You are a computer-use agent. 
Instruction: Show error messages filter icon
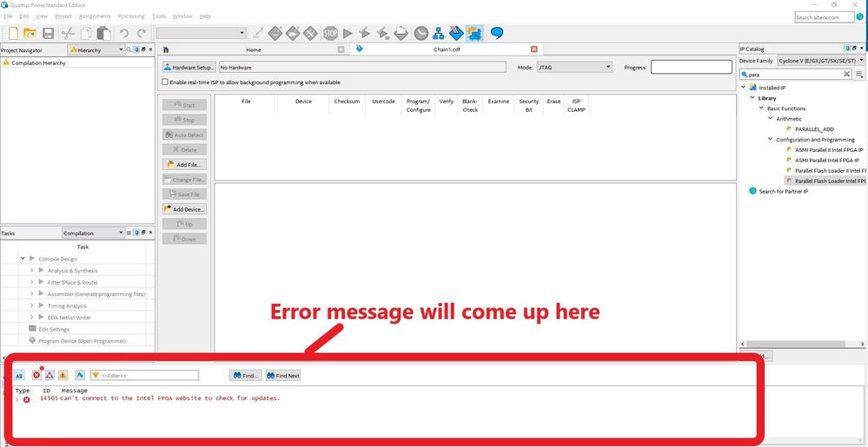tap(36, 375)
